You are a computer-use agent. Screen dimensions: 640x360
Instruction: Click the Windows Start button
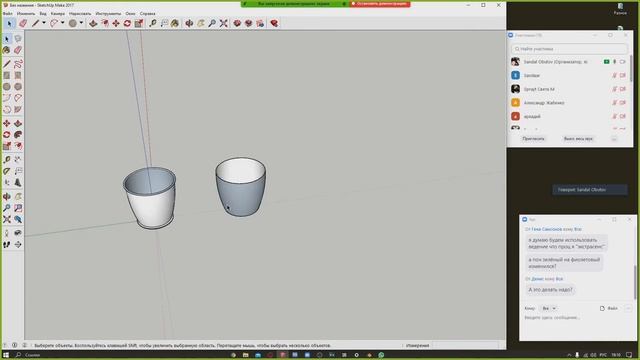[6, 355]
